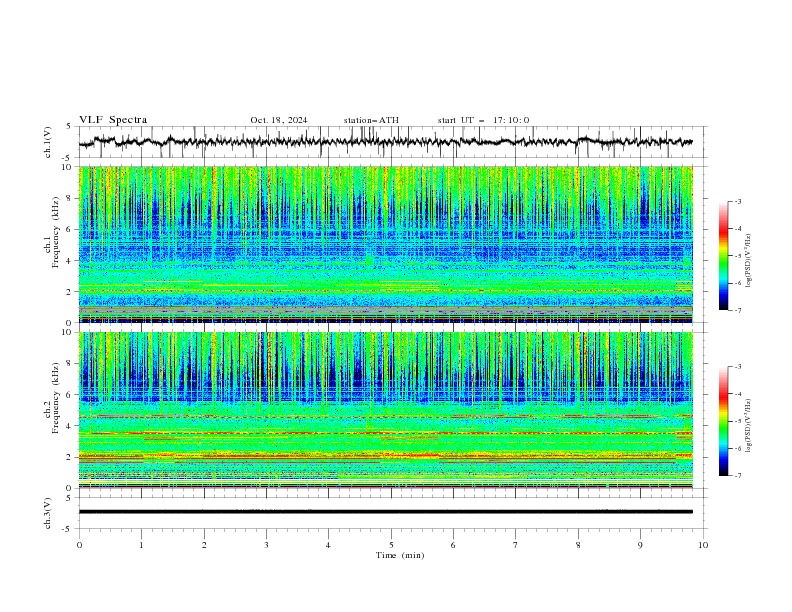
Task: Select the date "Oct. 18, 2024"
Action: (x=279, y=120)
